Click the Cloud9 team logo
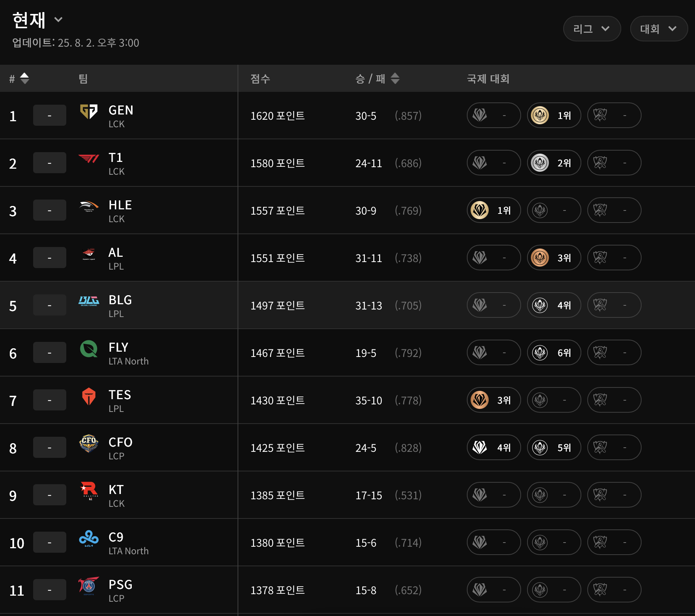Viewport: 695px width, 616px height. coord(89,538)
